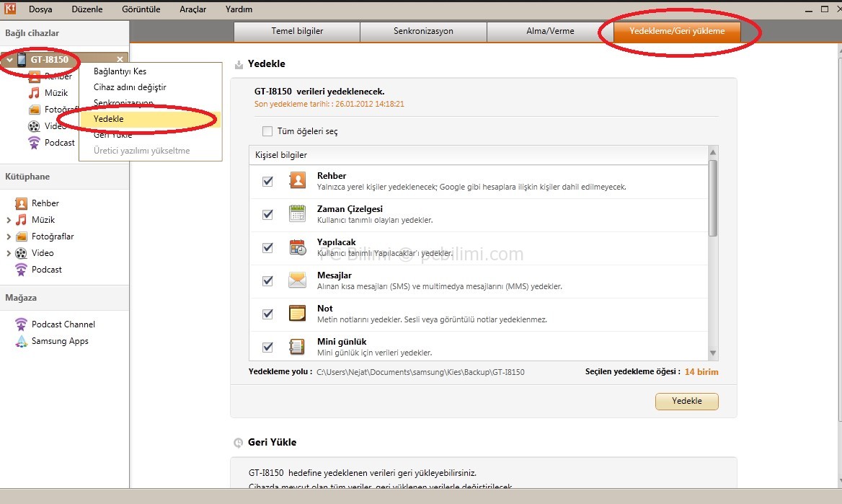Open the Görüntüle menu
Image resolution: width=842 pixels, height=504 pixels.
click(x=141, y=9)
